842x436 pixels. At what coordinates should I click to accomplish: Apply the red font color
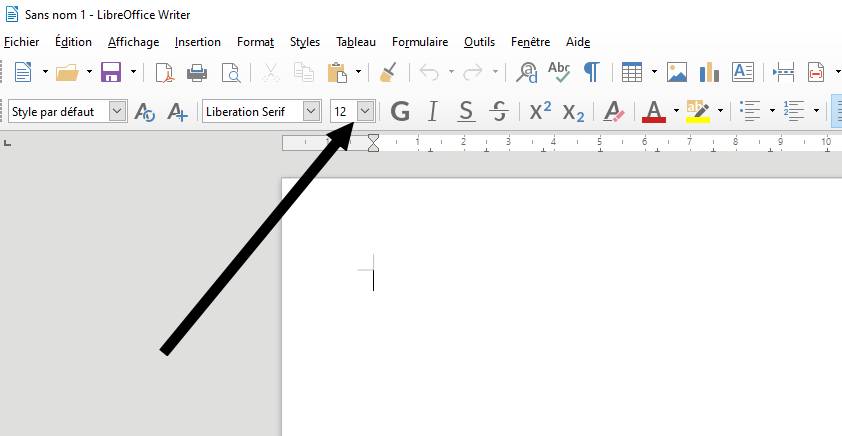pos(653,111)
